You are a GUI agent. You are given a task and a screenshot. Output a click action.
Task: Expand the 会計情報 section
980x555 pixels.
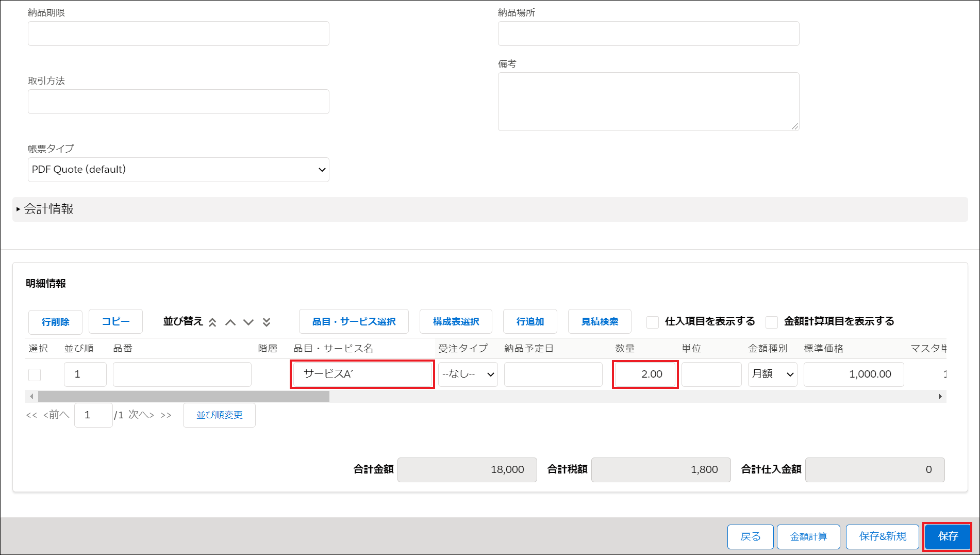(x=48, y=209)
